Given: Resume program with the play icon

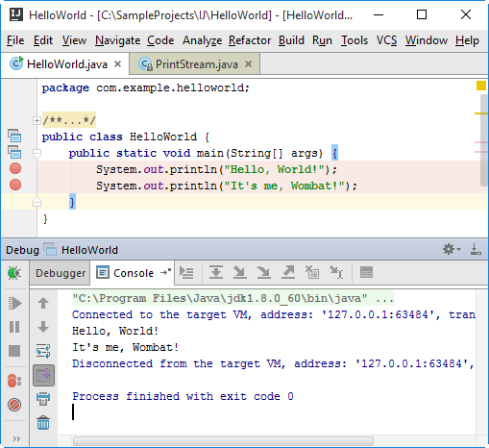Looking at the screenshot, I should pyautogui.click(x=14, y=303).
